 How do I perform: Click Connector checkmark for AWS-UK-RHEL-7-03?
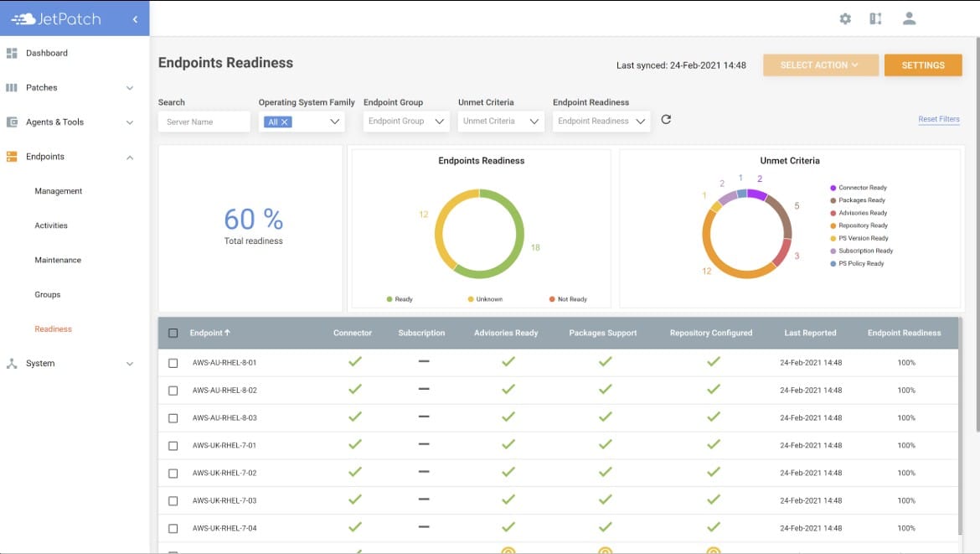[x=355, y=499]
